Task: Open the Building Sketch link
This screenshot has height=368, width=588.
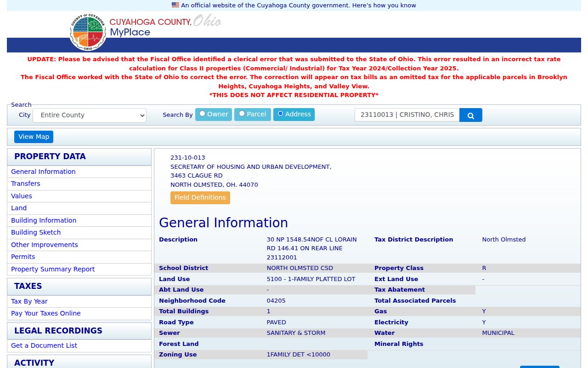Action: point(36,232)
